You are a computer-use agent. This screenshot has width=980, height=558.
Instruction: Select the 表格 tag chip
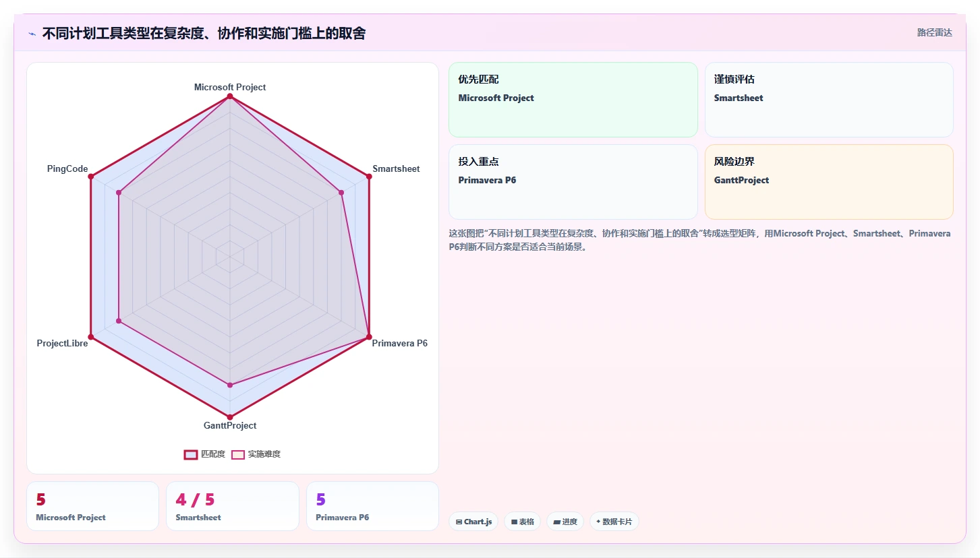tap(522, 522)
